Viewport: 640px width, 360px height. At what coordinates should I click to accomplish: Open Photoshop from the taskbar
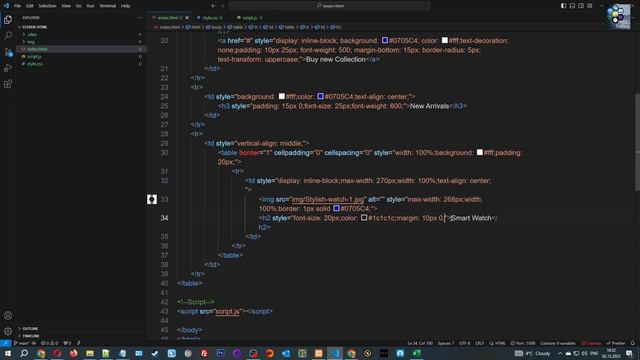pyautogui.click(x=220, y=353)
